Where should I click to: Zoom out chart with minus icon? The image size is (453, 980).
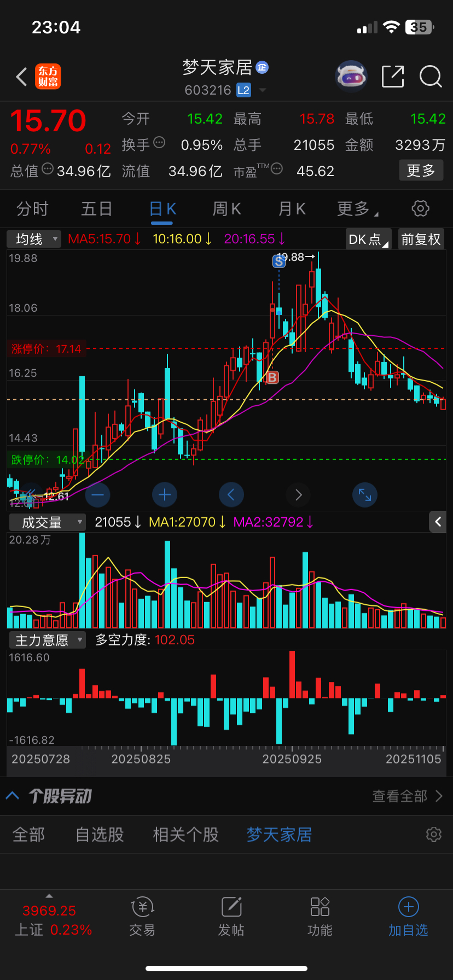[x=98, y=495]
